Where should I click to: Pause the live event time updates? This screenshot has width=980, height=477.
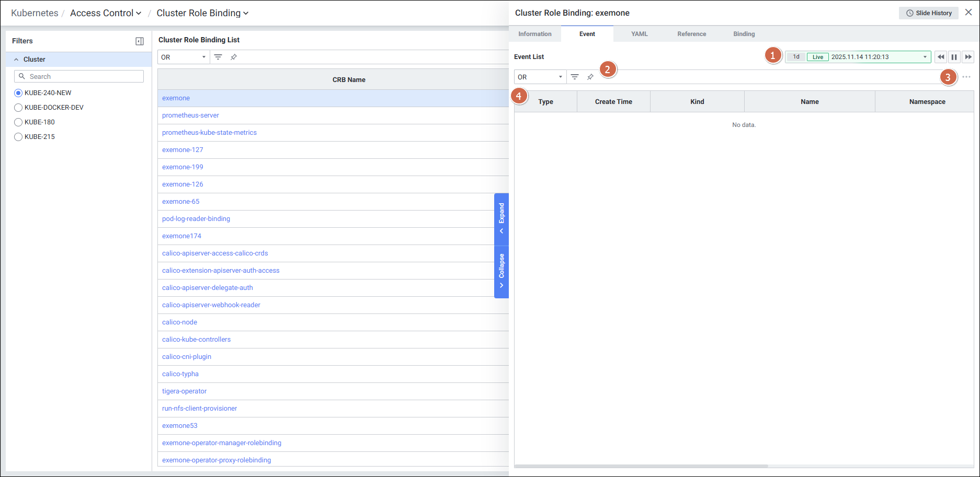954,57
